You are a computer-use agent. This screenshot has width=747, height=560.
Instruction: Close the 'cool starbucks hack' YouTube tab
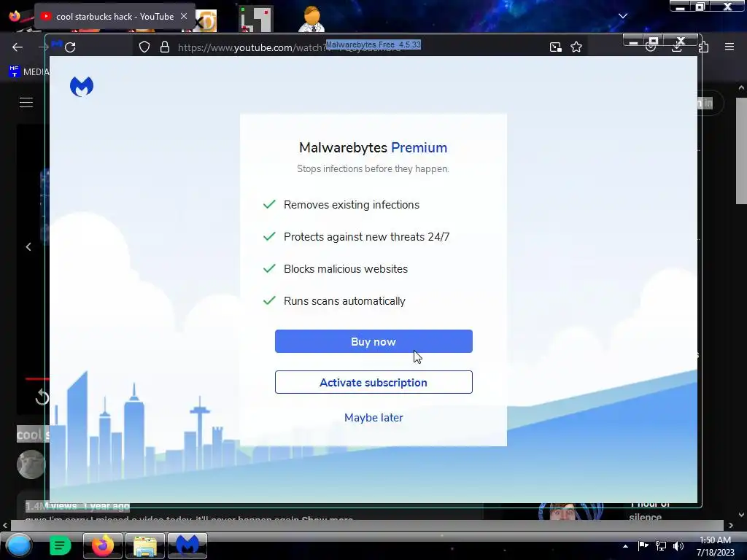point(184,16)
